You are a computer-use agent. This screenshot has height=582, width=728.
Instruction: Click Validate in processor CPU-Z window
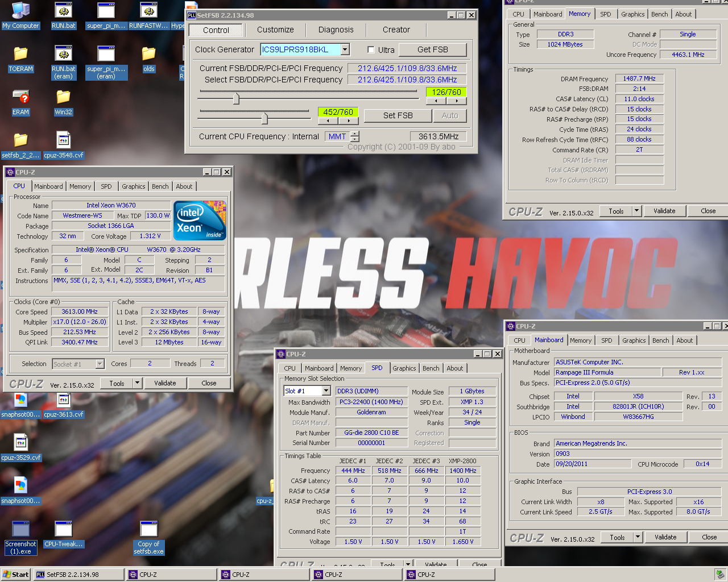tap(165, 383)
